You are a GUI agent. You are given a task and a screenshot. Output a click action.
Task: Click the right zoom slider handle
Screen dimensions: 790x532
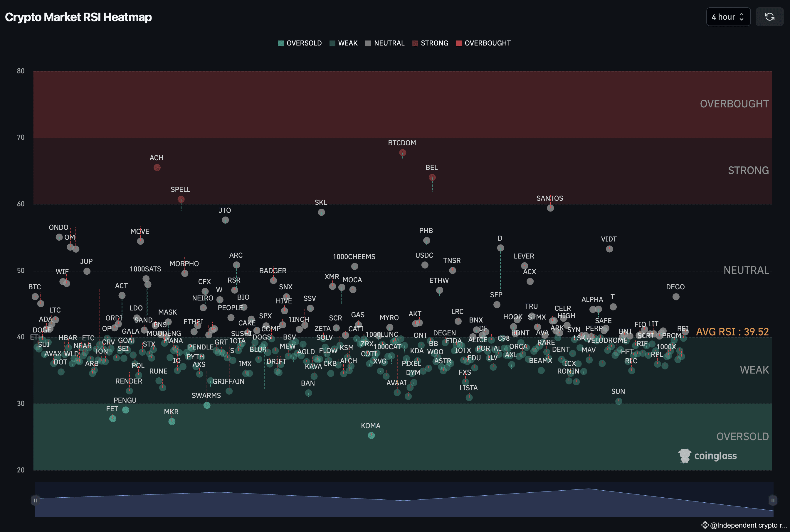pos(772,500)
